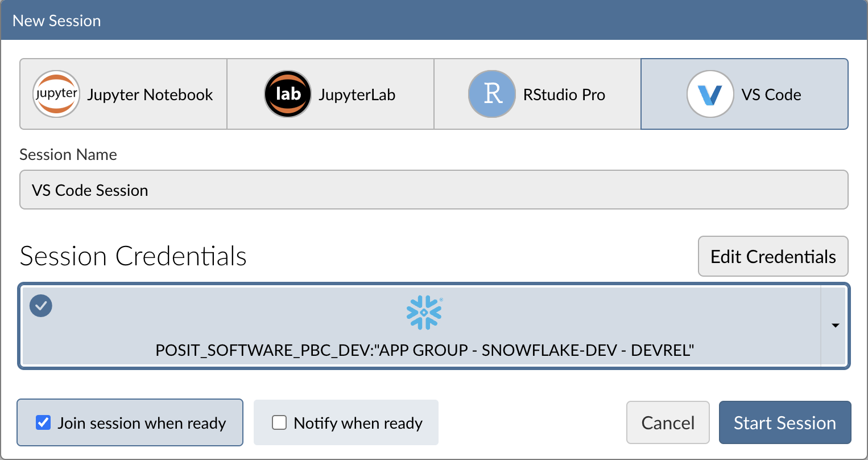Select the Jupyter Notebook tab label

(150, 95)
